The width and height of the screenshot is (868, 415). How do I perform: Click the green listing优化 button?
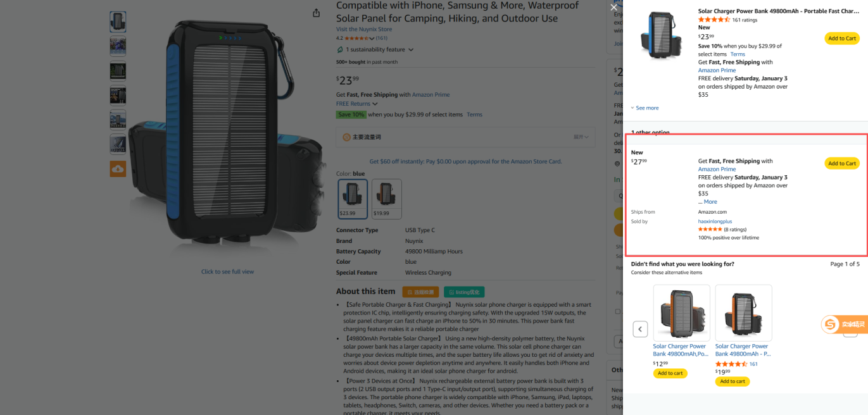[464, 292]
